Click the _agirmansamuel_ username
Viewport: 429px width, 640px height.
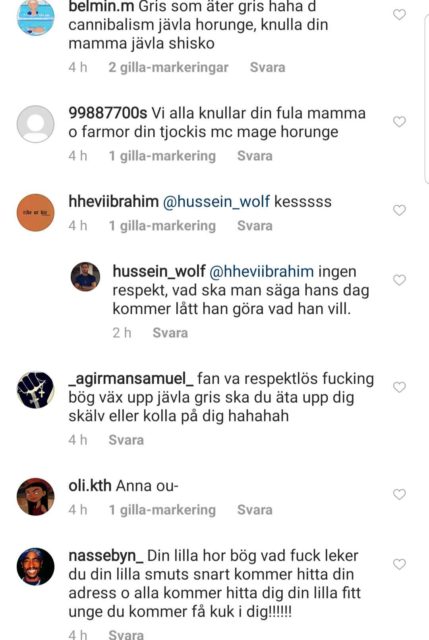[x=131, y=379]
